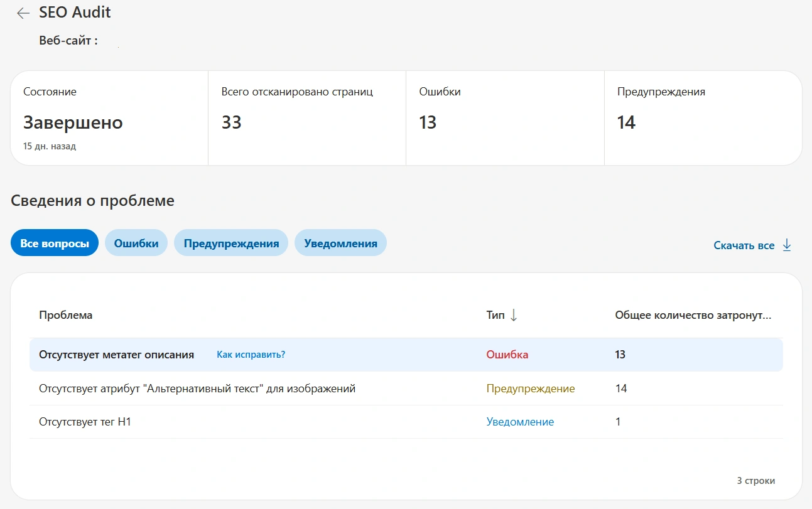This screenshot has width=812, height=509.
Task: Sort by the Тип column arrow
Action: [x=514, y=315]
